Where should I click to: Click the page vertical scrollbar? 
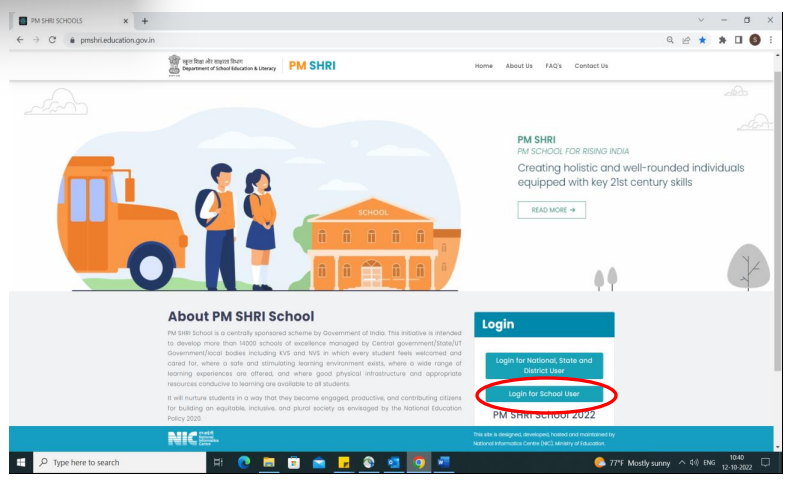777,220
